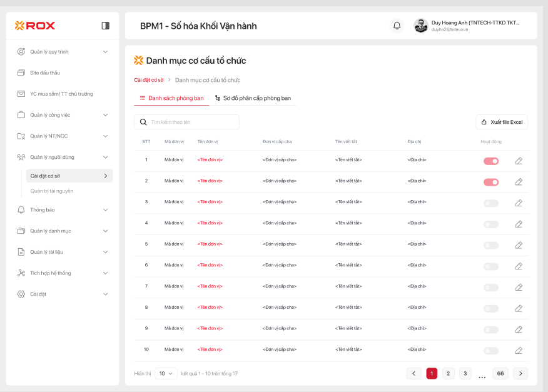Screen dimensions: 548x392
Task: Disable the active toggle in row 1
Action: tap(491, 161)
